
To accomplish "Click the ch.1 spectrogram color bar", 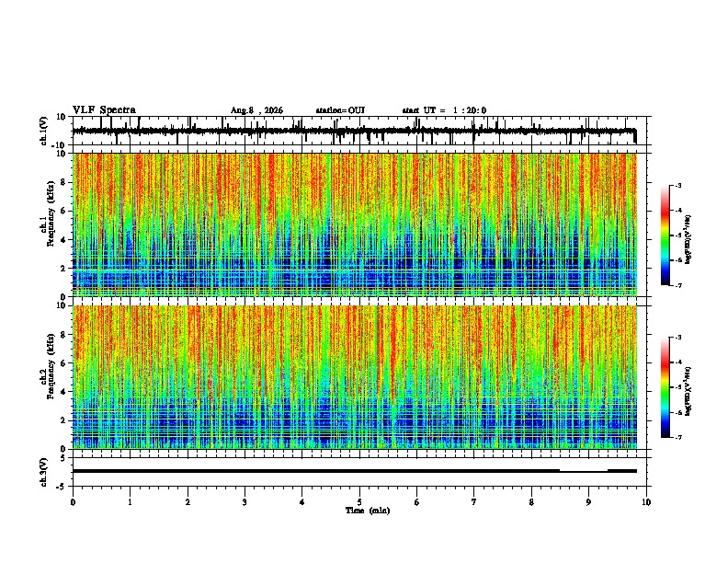I will (665, 236).
